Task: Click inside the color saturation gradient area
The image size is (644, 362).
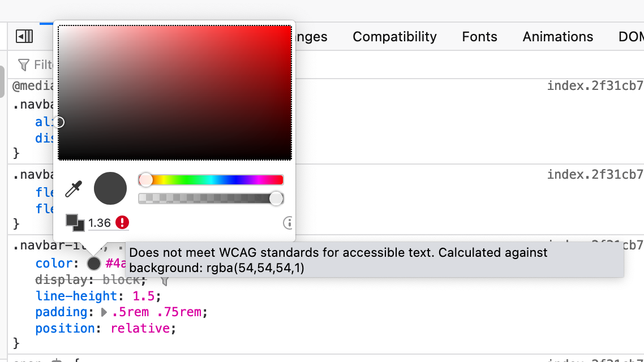Action: (174, 93)
